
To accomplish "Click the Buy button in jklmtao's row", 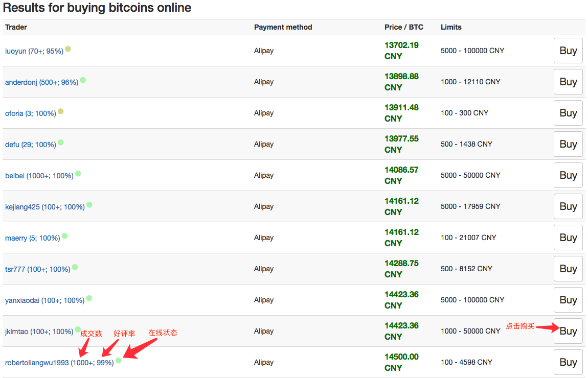I will point(568,331).
